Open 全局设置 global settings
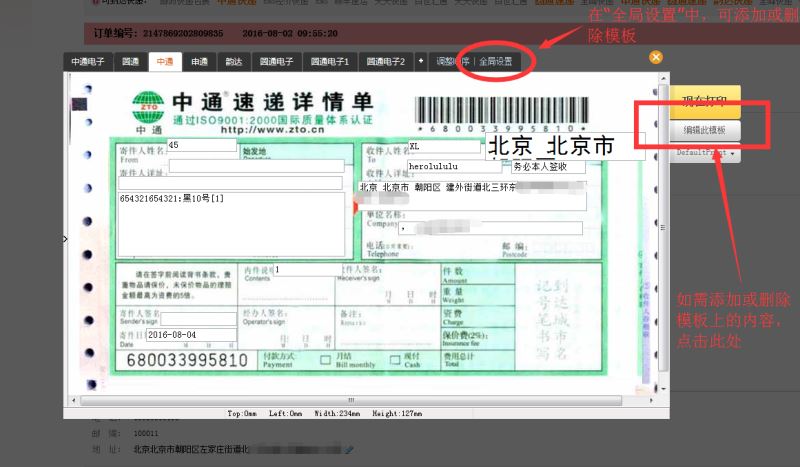This screenshot has width=800, height=467. [x=495, y=61]
